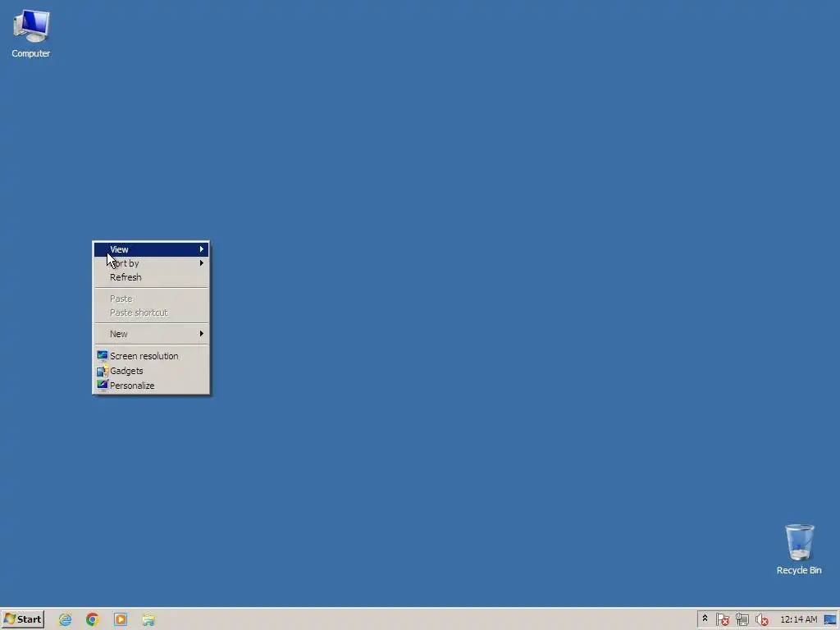The height and width of the screenshot is (630, 840).
Task: Click the Show desktop tray icon
Action: (x=830, y=620)
